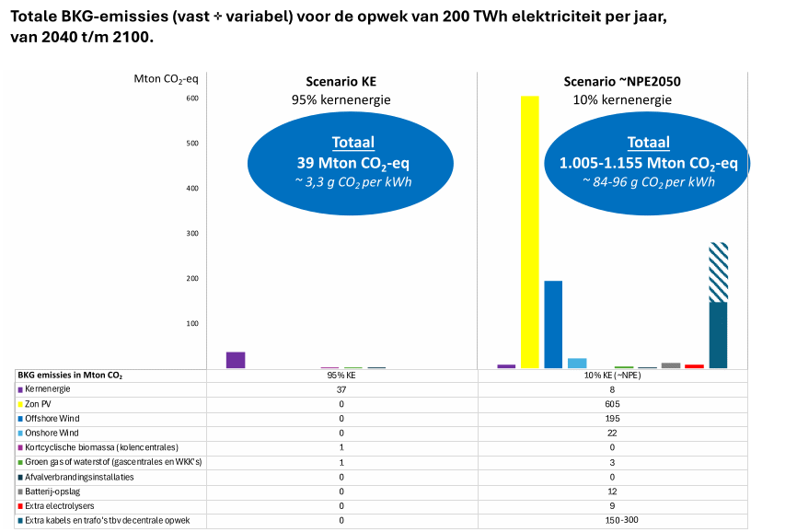The height and width of the screenshot is (532, 797).
Task: Click the purple Kernenergie bar in Scenario KE
Action: [x=236, y=357]
